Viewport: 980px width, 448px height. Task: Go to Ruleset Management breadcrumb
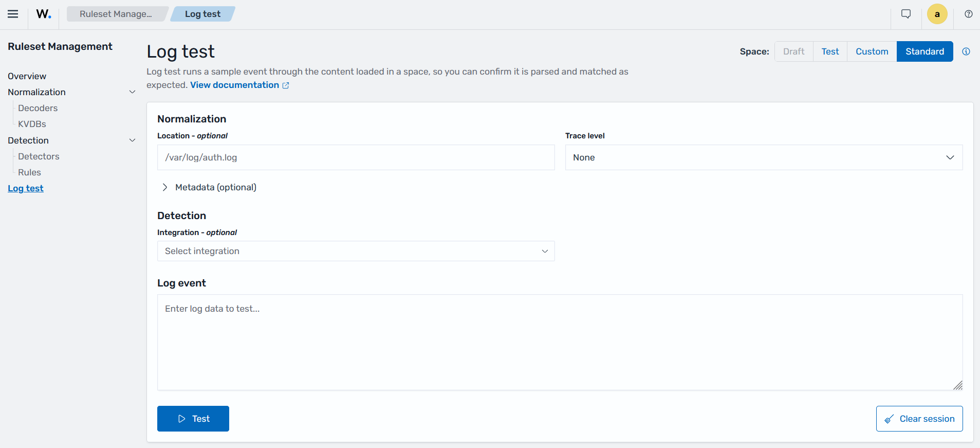[x=116, y=14]
